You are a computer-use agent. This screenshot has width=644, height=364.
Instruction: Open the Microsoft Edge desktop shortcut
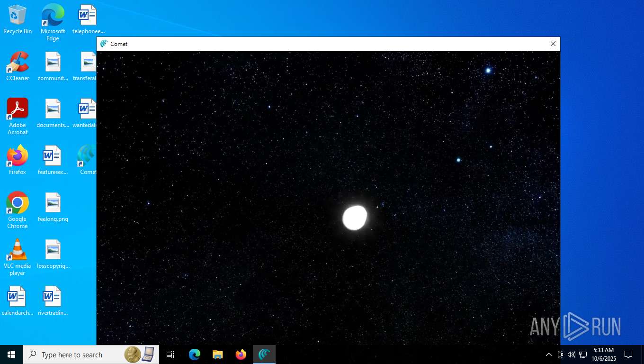click(53, 22)
